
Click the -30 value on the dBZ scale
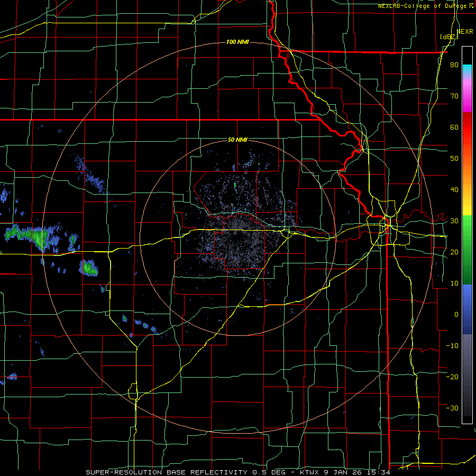click(x=452, y=408)
